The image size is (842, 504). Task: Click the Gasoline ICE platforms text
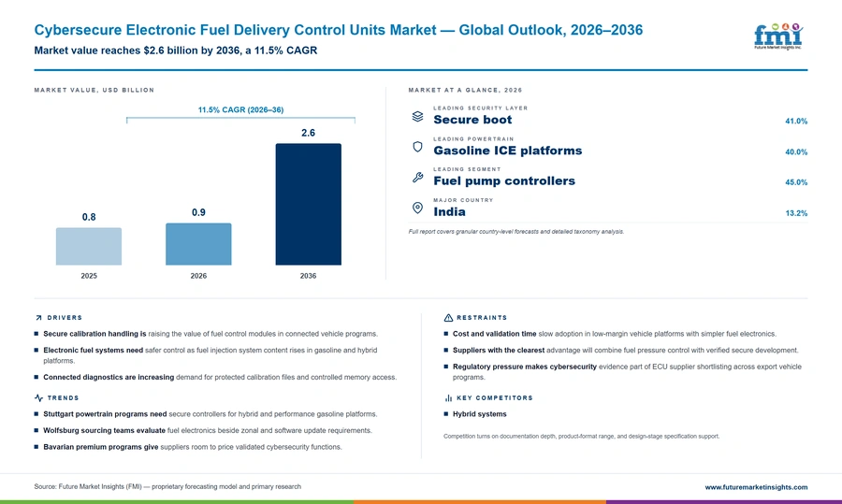pyautogui.click(x=507, y=151)
